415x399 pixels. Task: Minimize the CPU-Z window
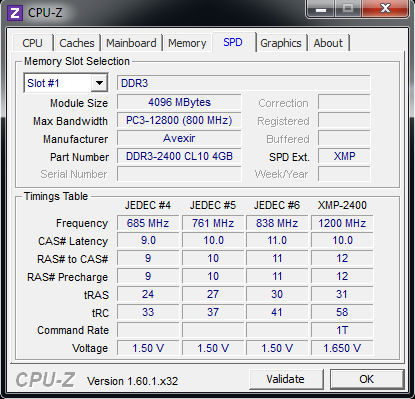click(x=321, y=9)
